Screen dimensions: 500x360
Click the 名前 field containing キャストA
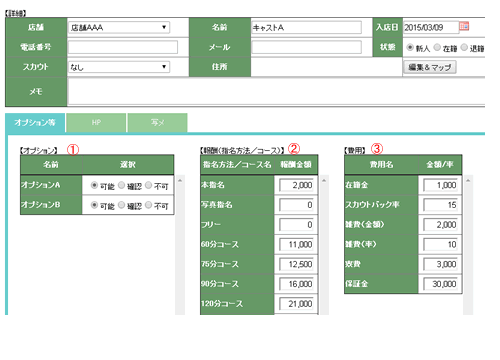click(x=306, y=27)
